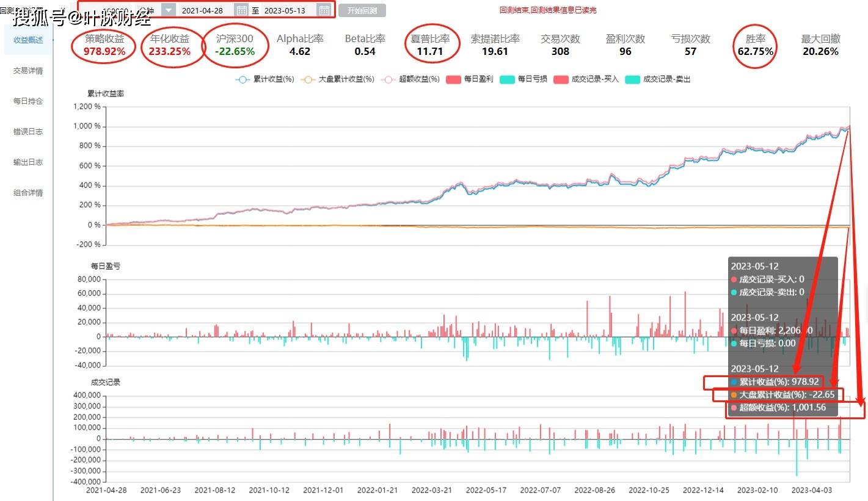Toggle the 成交记录-买入 legend series
Screen dimensions: 868x501
[586, 79]
